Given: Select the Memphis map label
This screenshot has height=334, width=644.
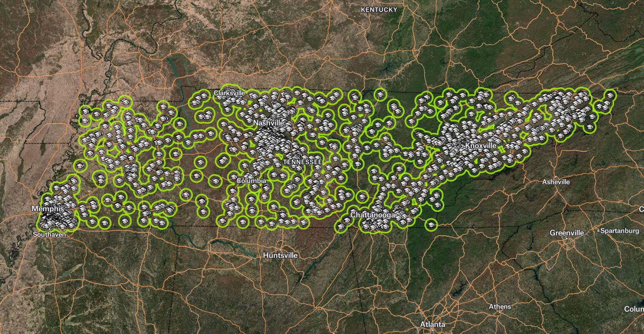Looking at the screenshot, I should [x=47, y=209].
